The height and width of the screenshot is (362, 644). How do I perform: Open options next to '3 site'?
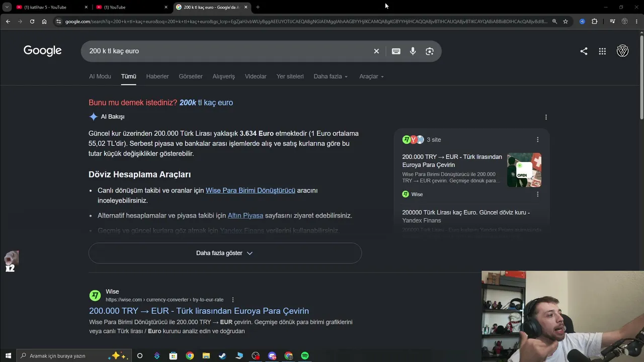[x=537, y=140]
